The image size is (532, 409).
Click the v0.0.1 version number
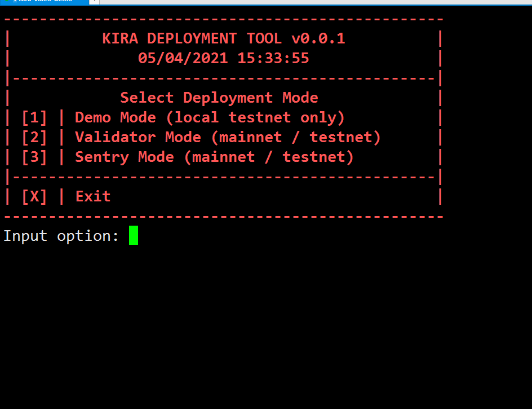click(318, 39)
